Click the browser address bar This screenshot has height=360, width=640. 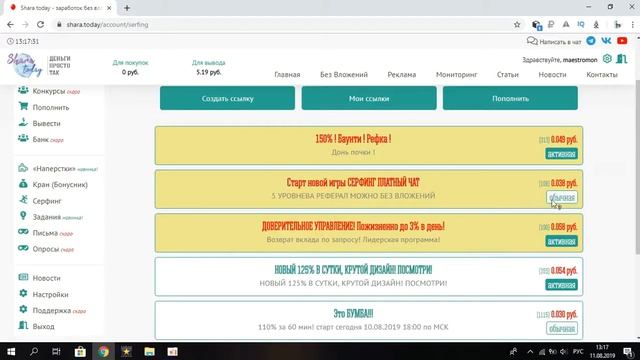[x=286, y=24]
